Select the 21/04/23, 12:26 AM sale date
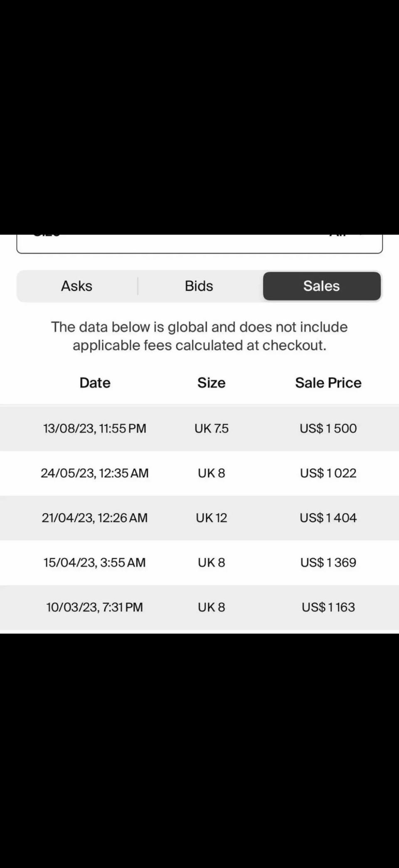The image size is (399, 868). [95, 518]
